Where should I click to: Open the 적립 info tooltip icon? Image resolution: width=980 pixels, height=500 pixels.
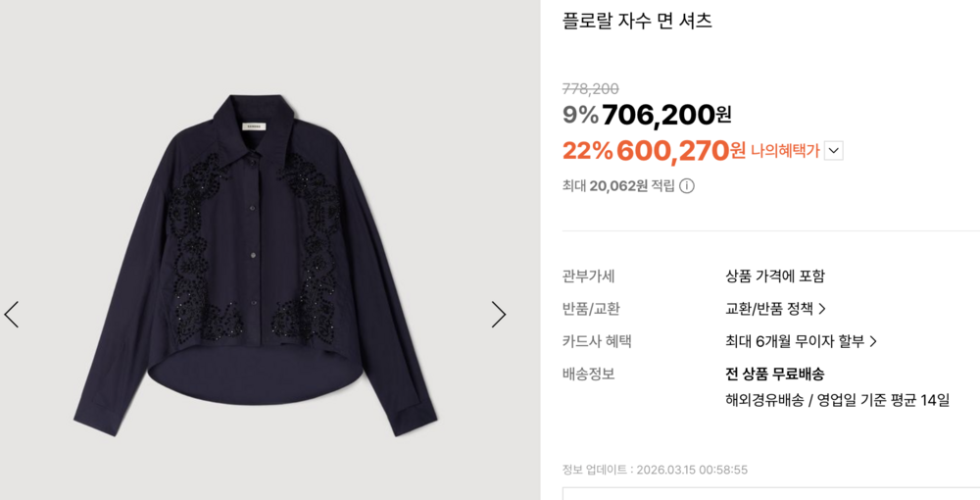point(687,186)
